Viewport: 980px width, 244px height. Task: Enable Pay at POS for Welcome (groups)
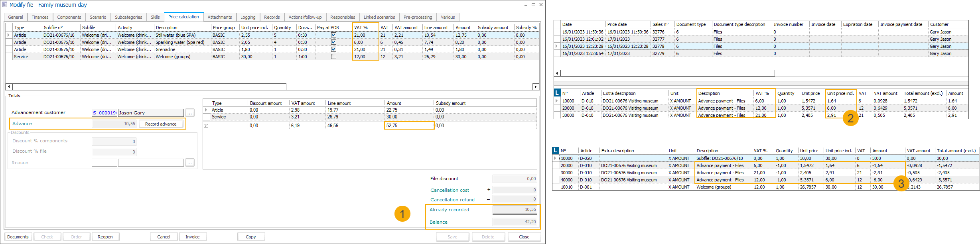333,57
